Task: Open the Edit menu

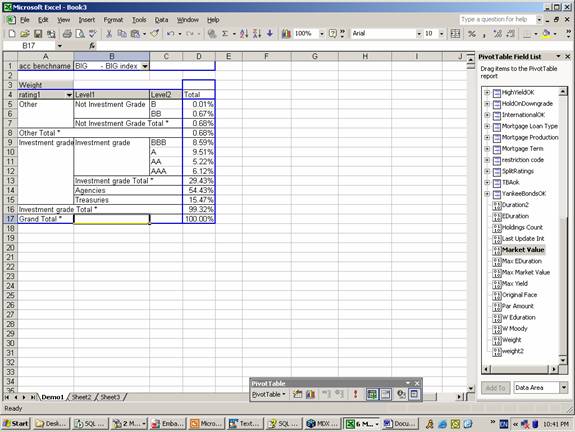Action: point(43,20)
